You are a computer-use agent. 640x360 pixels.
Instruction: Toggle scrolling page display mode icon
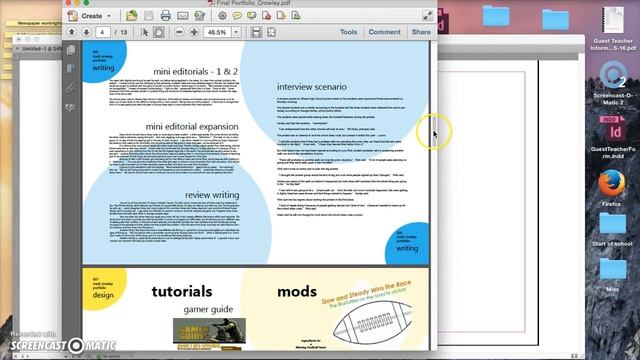(x=256, y=32)
